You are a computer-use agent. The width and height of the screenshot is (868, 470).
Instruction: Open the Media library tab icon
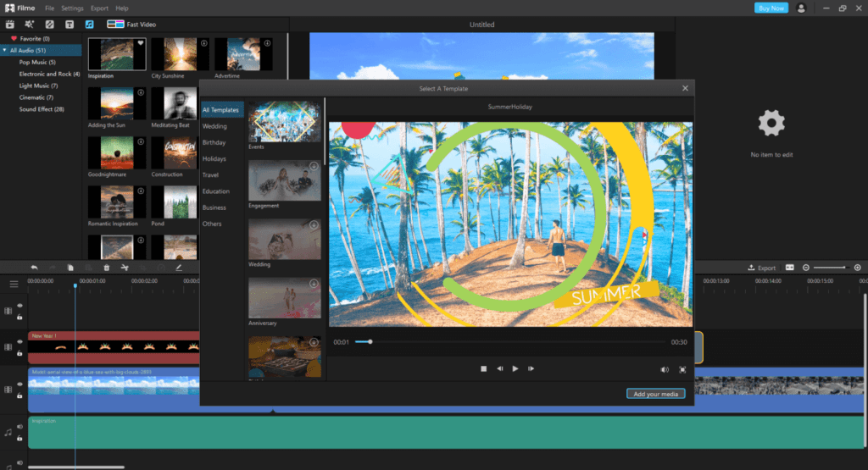click(x=10, y=25)
